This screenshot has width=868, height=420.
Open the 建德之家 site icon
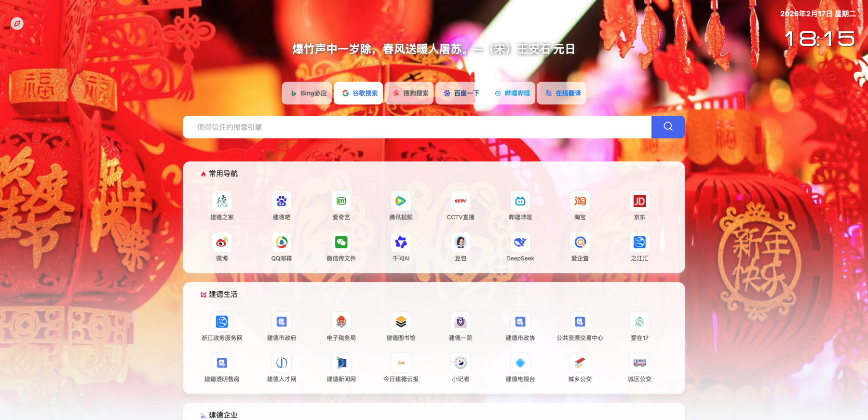pyautogui.click(x=222, y=201)
